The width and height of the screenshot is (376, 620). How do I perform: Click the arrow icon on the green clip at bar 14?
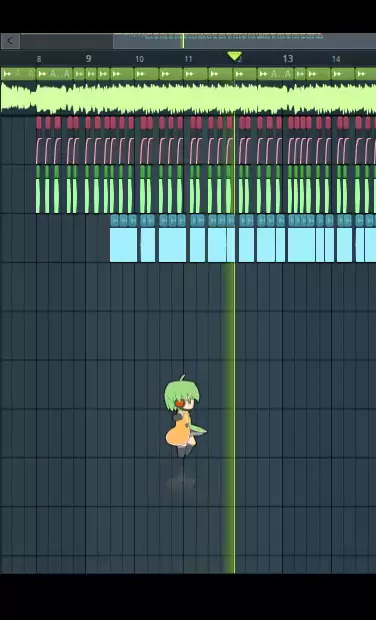[337, 74]
